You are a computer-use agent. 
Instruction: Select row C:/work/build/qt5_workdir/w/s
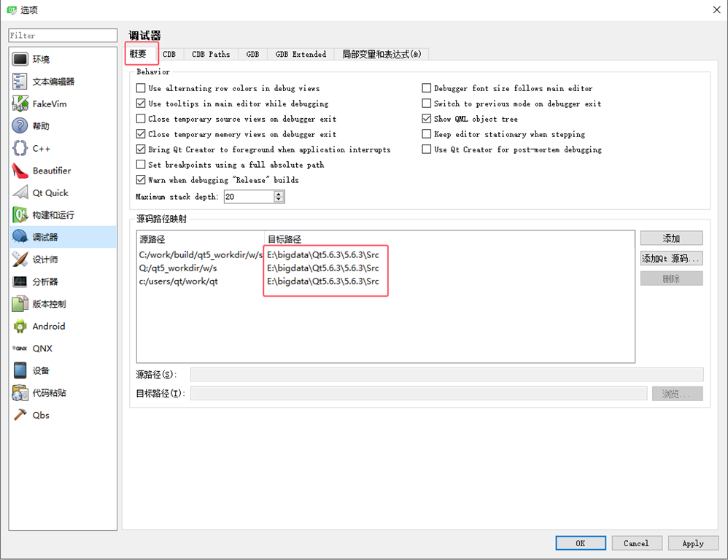pos(385,254)
